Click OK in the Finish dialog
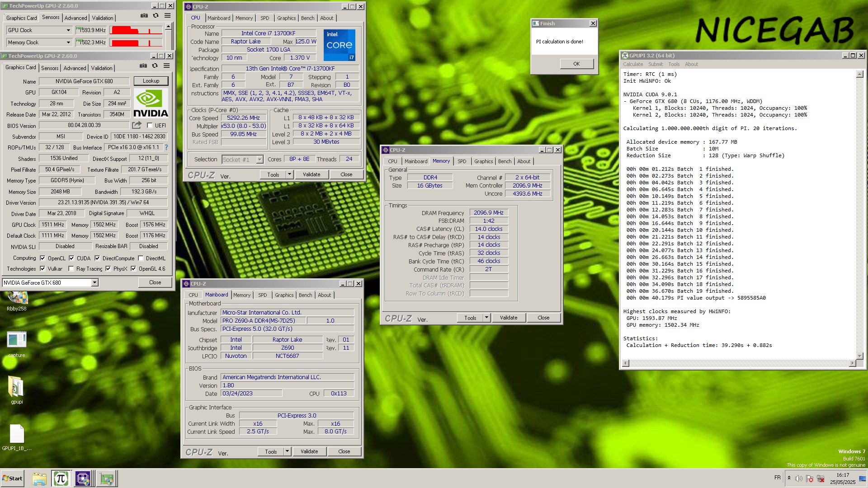The image size is (868, 488). [x=576, y=64]
